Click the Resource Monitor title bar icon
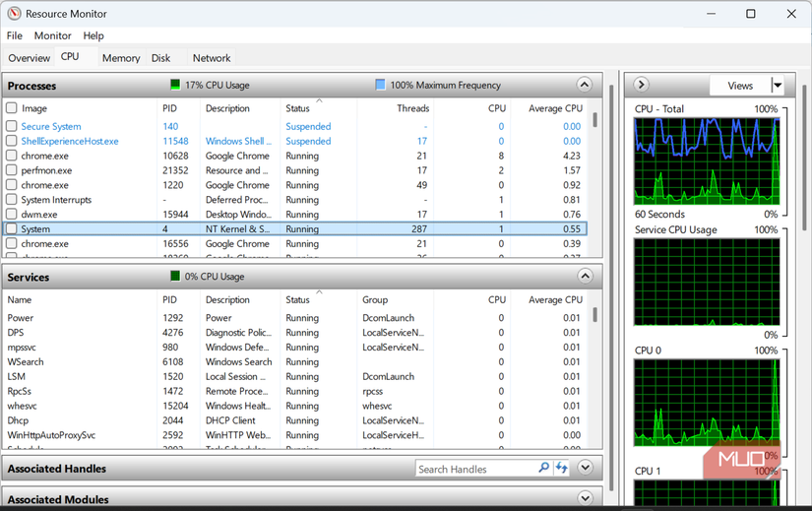 coord(14,14)
